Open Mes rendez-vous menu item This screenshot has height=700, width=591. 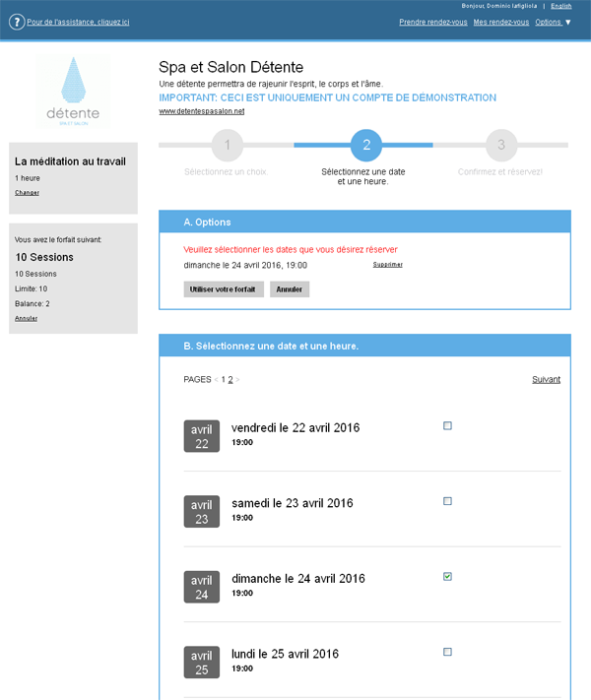coord(500,22)
